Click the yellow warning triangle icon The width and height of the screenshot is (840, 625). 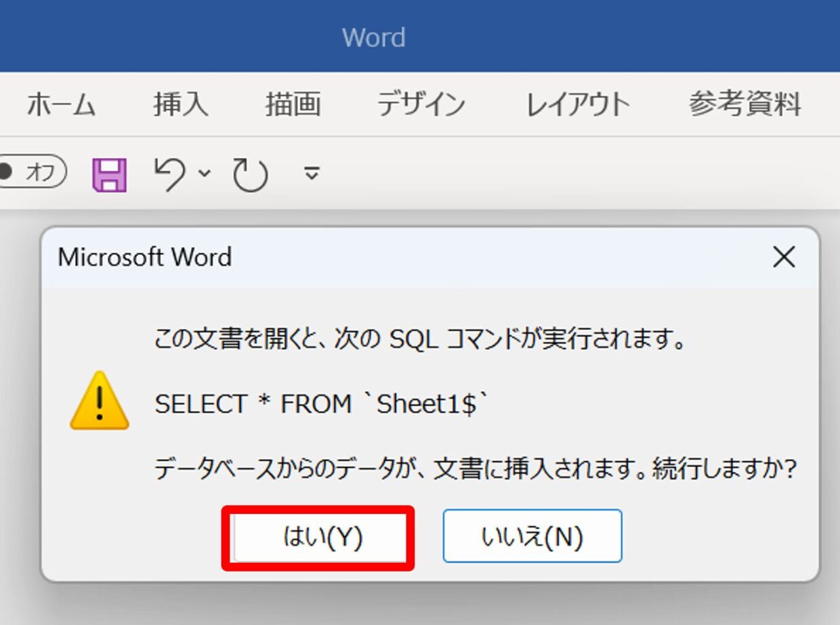click(100, 401)
